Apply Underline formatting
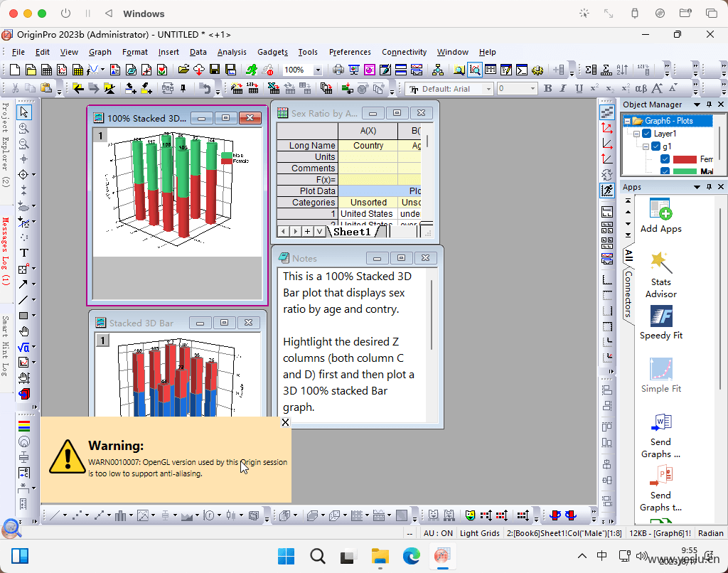728x573 pixels. tap(579, 88)
